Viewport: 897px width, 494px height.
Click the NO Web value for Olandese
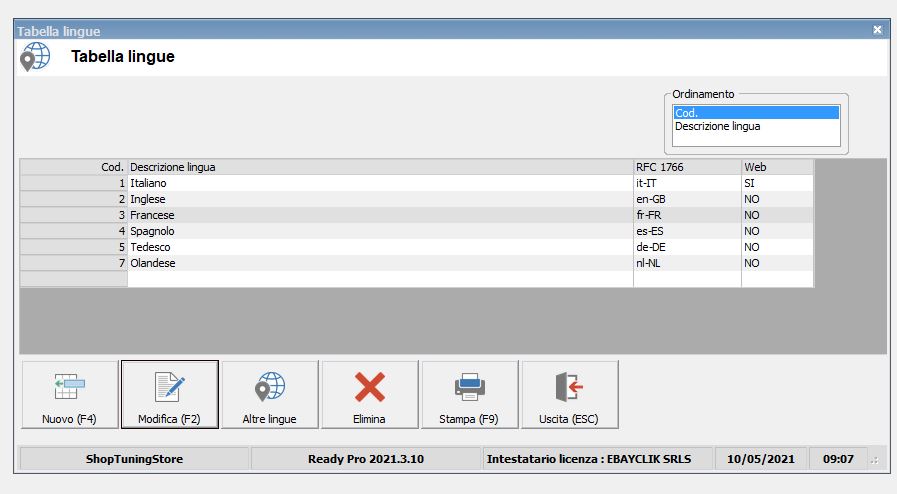coord(777,263)
